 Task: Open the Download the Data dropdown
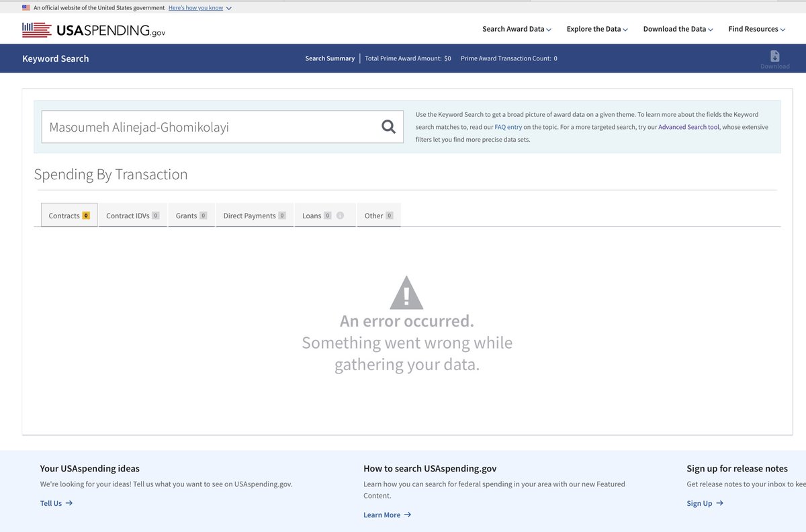pyautogui.click(x=678, y=29)
